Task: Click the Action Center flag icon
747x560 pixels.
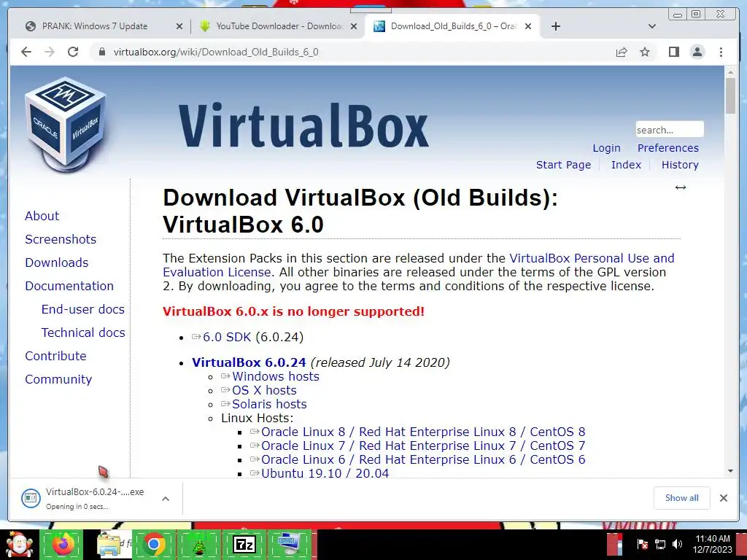Action: 642,544
